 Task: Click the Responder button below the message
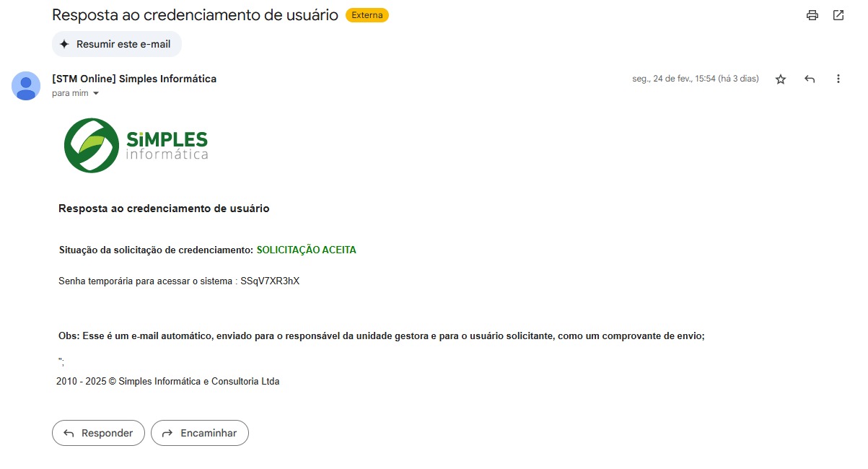(x=98, y=433)
